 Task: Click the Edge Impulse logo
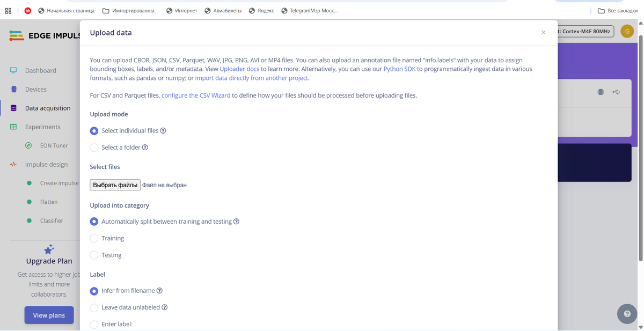pyautogui.click(x=45, y=35)
